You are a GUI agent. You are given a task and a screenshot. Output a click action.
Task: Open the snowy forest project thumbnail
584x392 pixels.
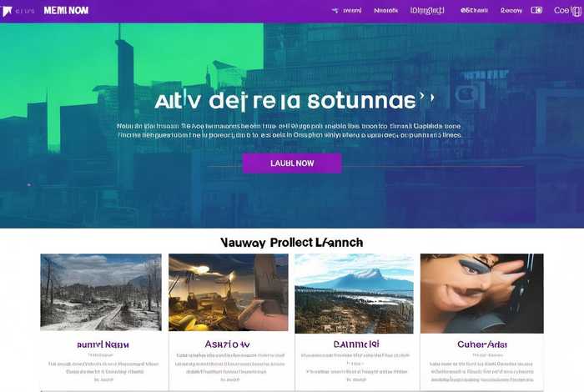[101, 292]
